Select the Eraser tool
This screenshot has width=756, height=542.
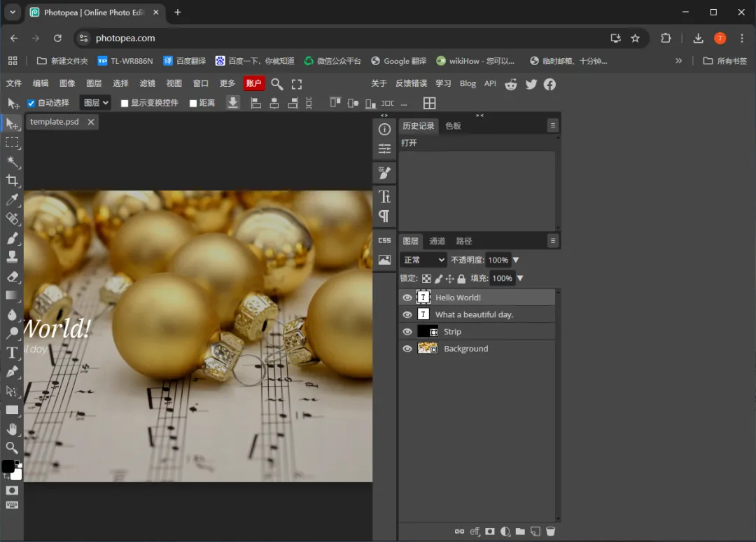coord(12,277)
